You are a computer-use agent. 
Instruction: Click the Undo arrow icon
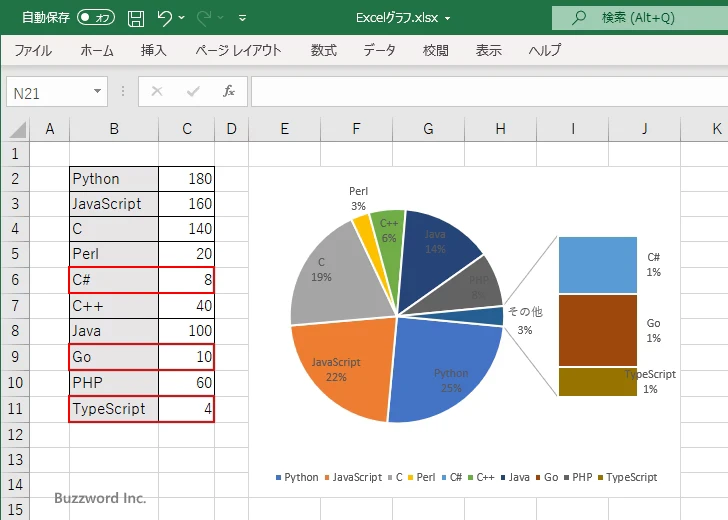[x=164, y=18]
